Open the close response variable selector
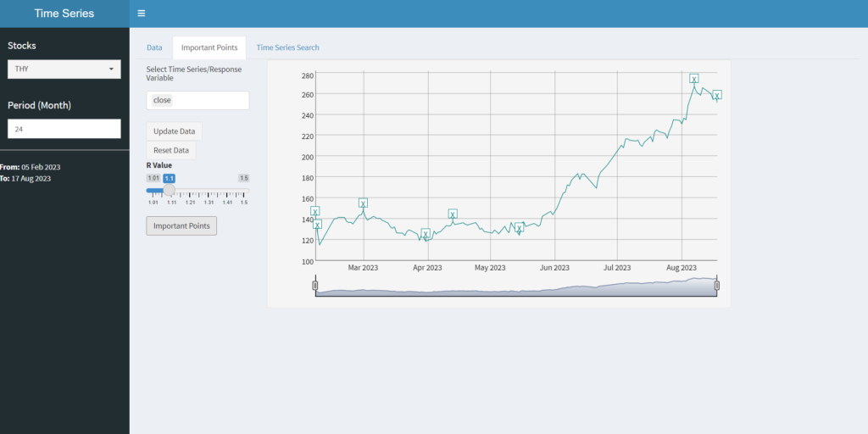 [198, 100]
